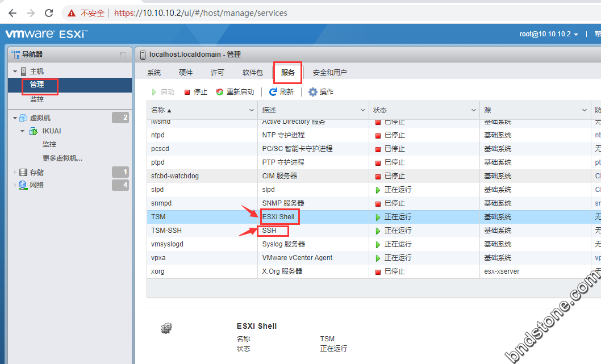Open the 操作 actions gear menu
601x364 pixels.
pos(321,92)
